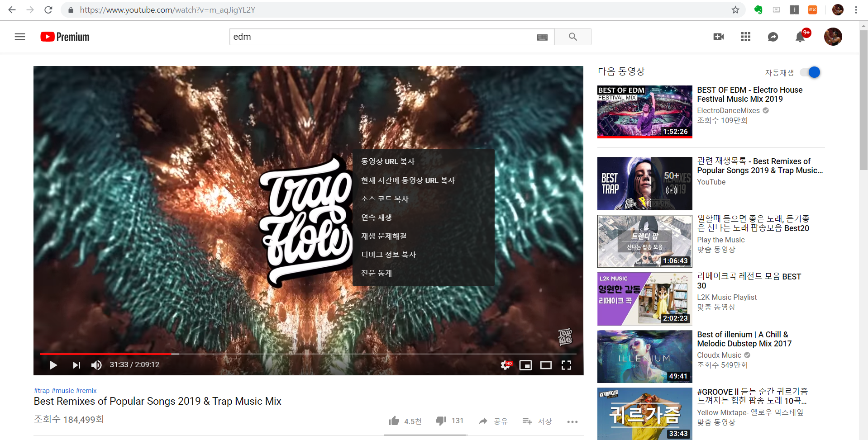Screen dimensions: 868x440
Task: Open the messages share bubble icon
Action: (773, 37)
